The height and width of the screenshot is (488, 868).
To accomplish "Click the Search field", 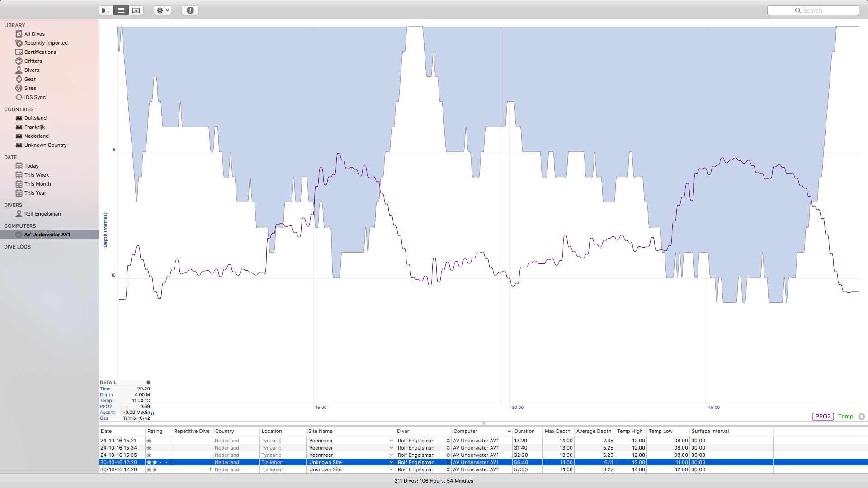I will point(813,10).
